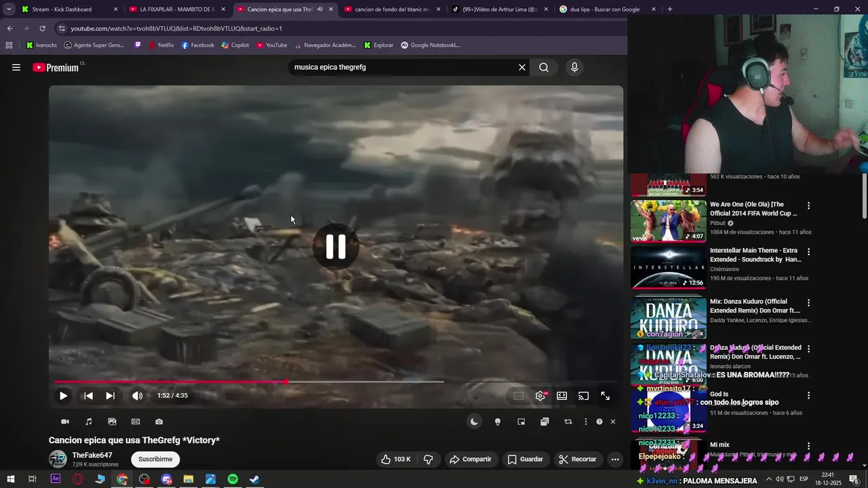Open options for the Mi mix item
This screenshot has width=868, height=488.
(x=808, y=446)
